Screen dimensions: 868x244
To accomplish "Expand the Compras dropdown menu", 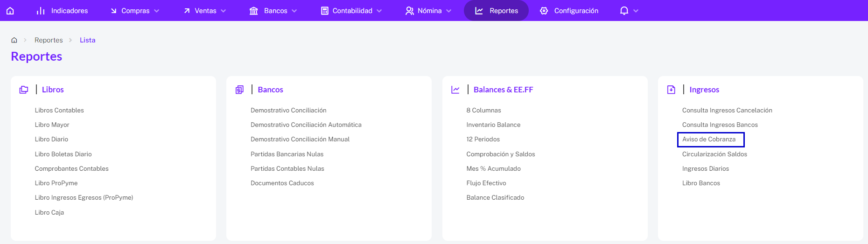I will [x=135, y=10].
